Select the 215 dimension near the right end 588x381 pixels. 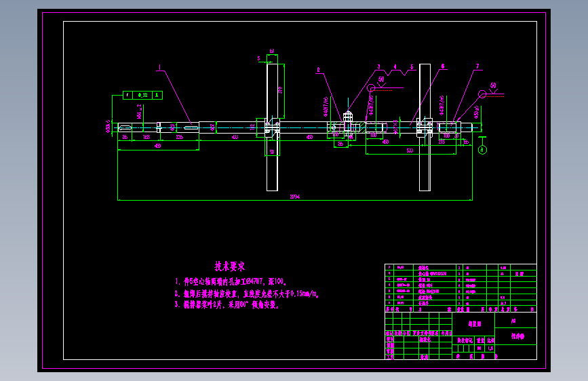click(442, 142)
